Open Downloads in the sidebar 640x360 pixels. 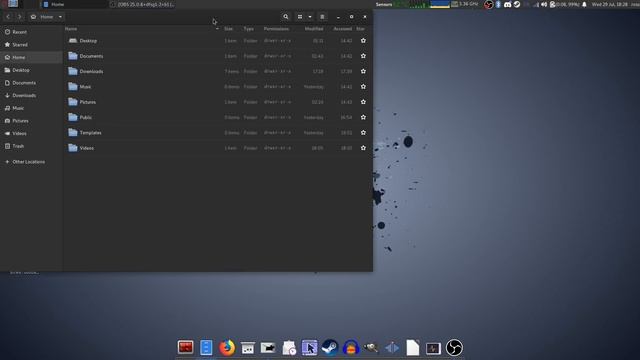[x=31, y=95]
